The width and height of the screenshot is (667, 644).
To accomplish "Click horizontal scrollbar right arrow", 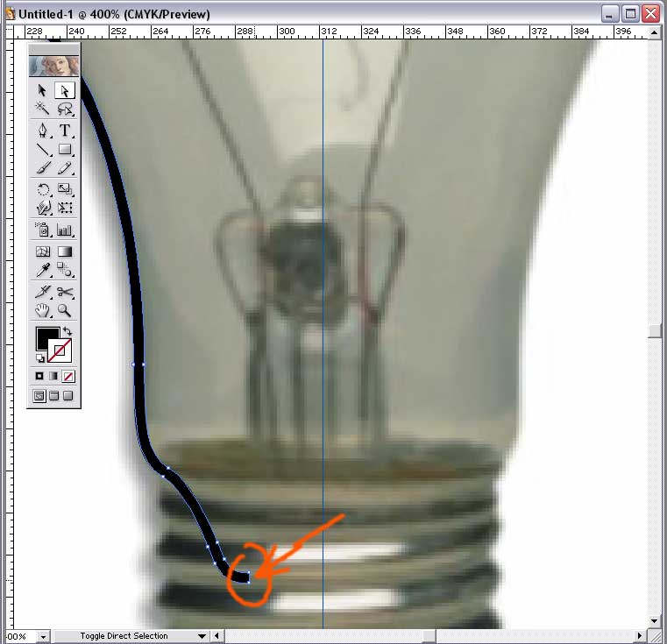I will (639, 636).
